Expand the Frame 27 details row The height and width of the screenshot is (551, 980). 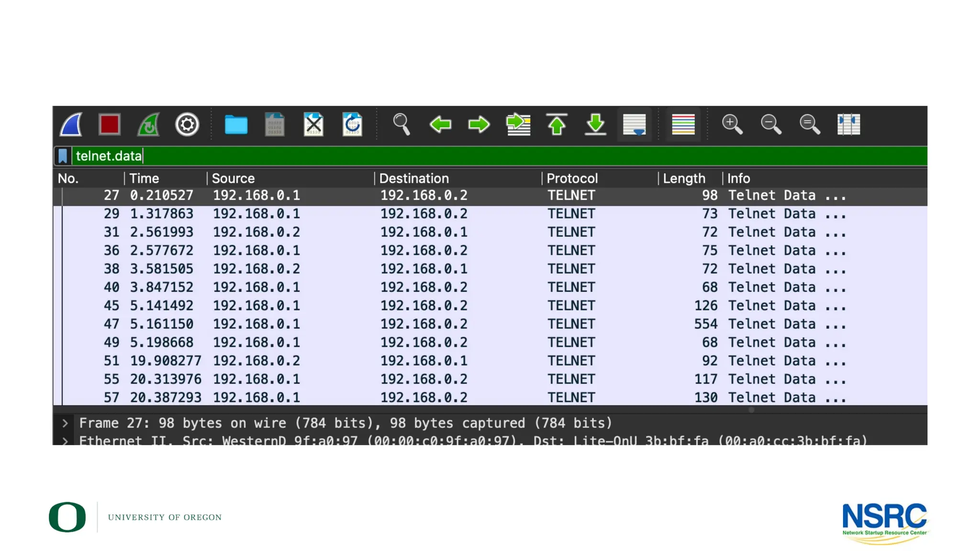[65, 423]
